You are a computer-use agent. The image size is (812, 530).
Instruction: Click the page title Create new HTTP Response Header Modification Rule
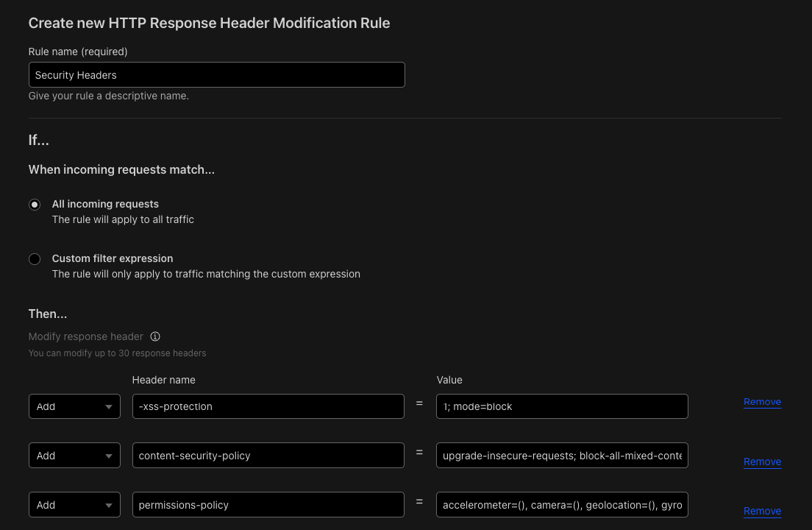pos(209,23)
